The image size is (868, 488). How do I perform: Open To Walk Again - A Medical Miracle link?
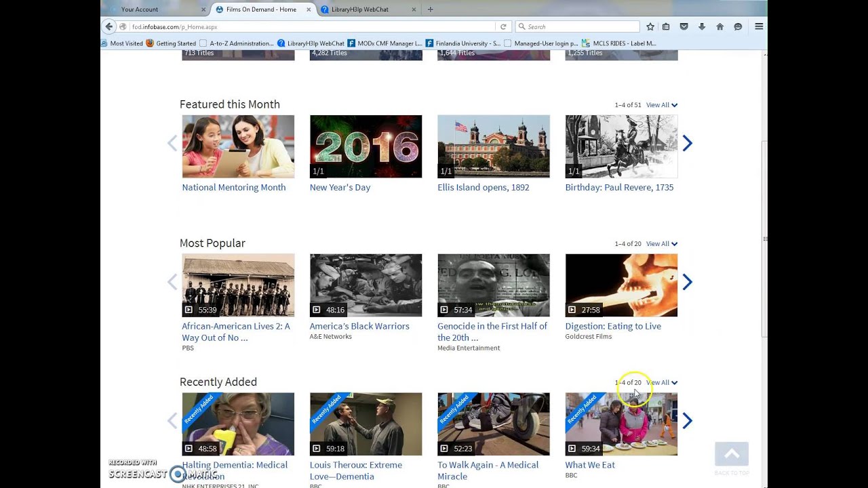488,471
